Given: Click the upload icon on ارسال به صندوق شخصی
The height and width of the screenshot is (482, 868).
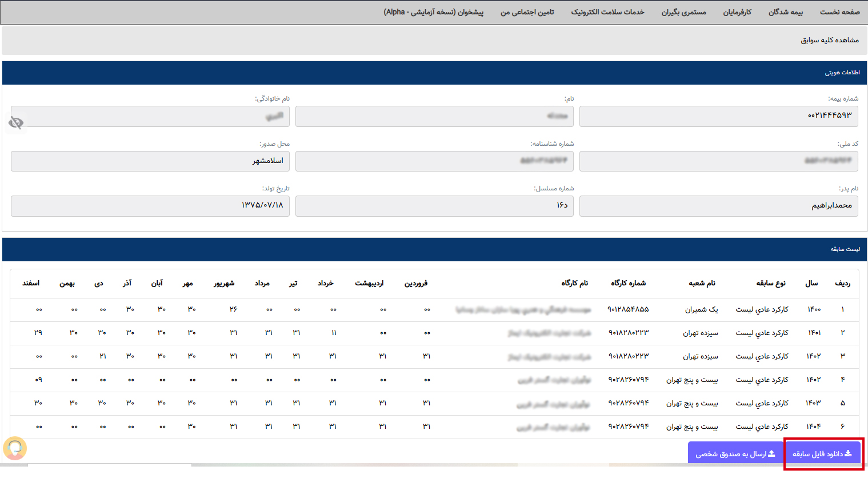Looking at the screenshot, I should [771, 453].
